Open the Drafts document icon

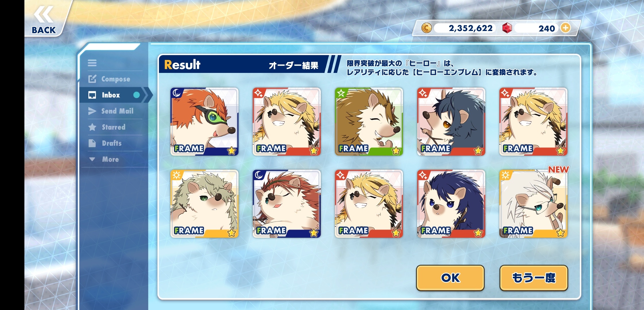click(x=92, y=143)
